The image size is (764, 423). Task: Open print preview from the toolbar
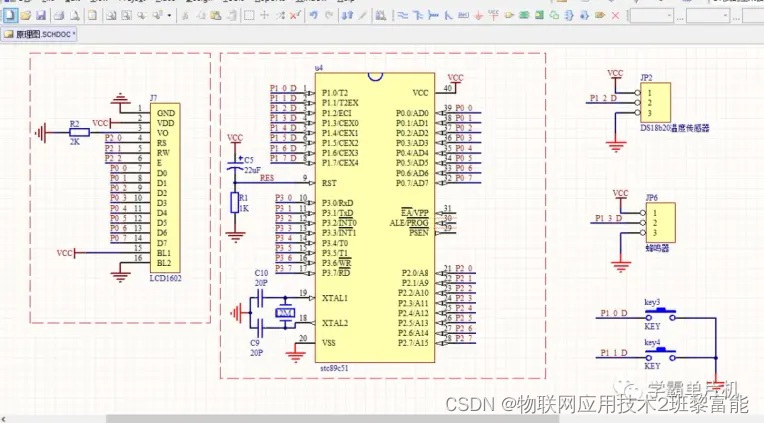tap(75, 16)
